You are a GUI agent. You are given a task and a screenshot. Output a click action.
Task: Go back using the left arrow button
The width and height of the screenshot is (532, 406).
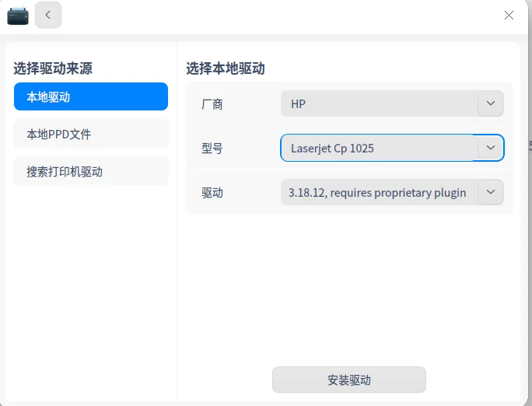point(48,15)
